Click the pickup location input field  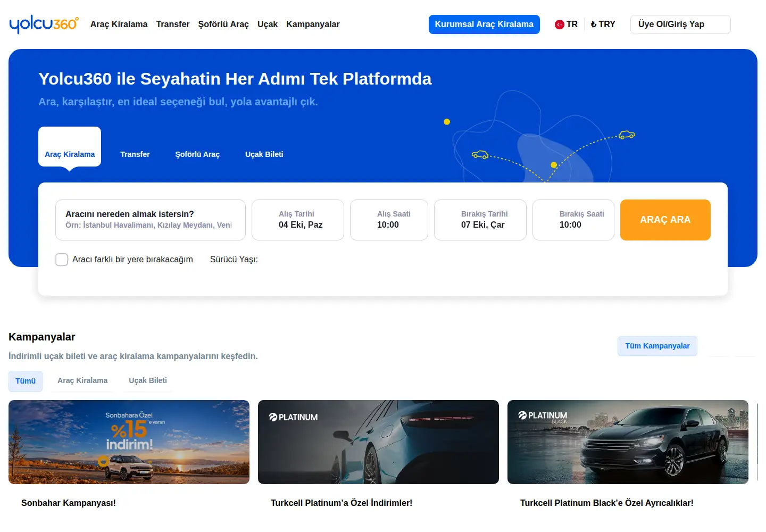coord(151,220)
